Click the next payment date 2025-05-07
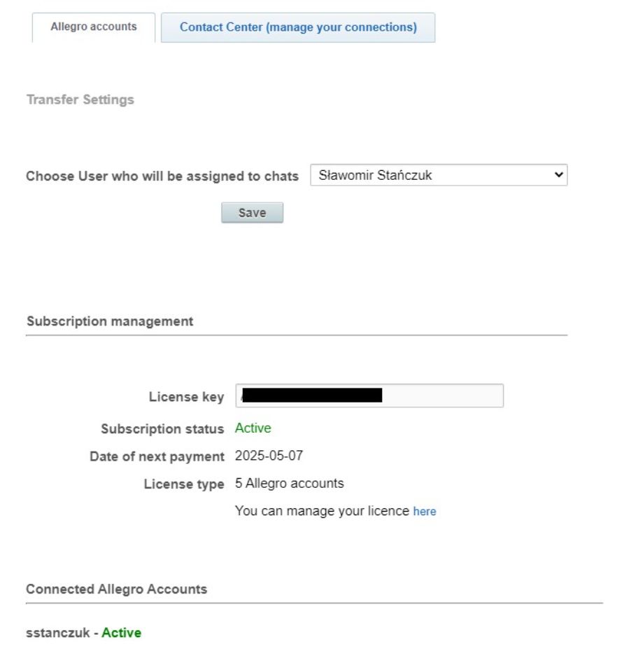The image size is (631, 672). 269,456
